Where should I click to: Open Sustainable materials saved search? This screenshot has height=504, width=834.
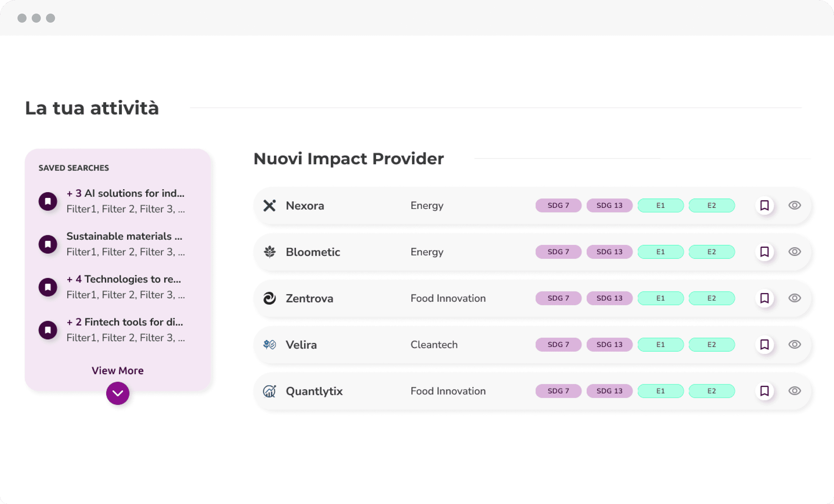124,236
